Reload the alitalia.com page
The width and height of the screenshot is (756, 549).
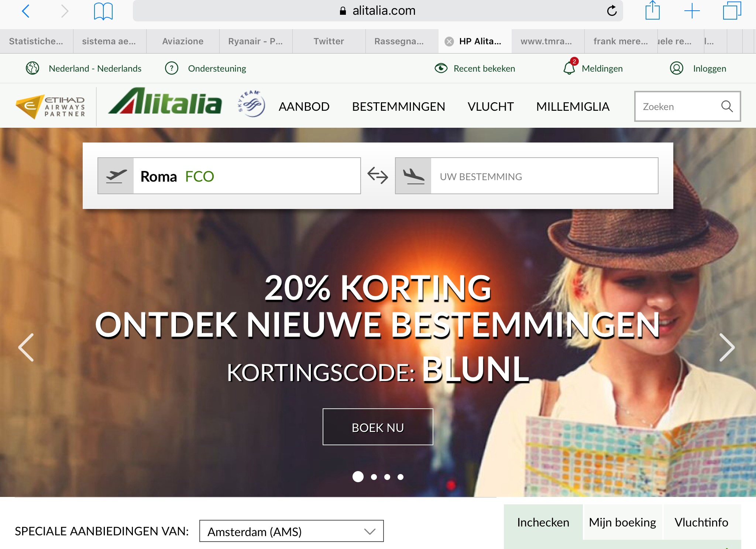click(612, 11)
